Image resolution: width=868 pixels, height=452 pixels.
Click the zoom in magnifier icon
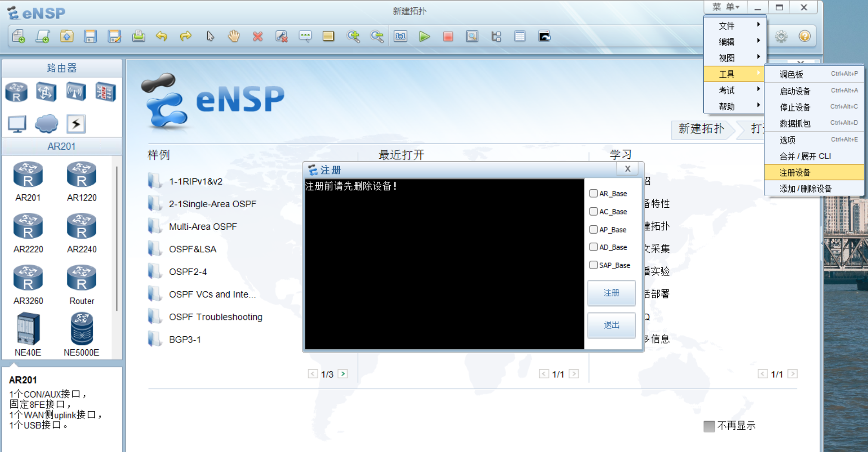tap(353, 37)
